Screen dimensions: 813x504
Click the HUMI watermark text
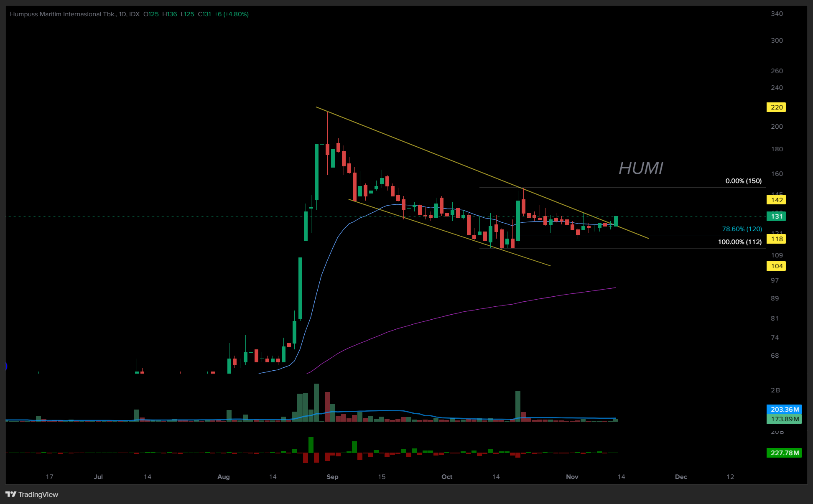[x=640, y=168]
